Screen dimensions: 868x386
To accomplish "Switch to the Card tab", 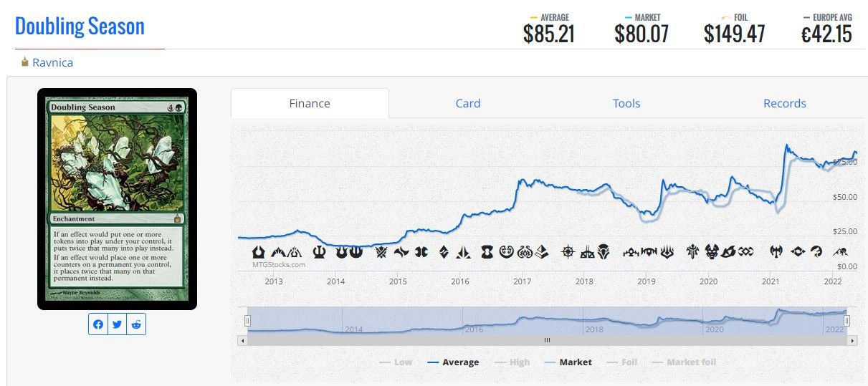I will [x=468, y=103].
